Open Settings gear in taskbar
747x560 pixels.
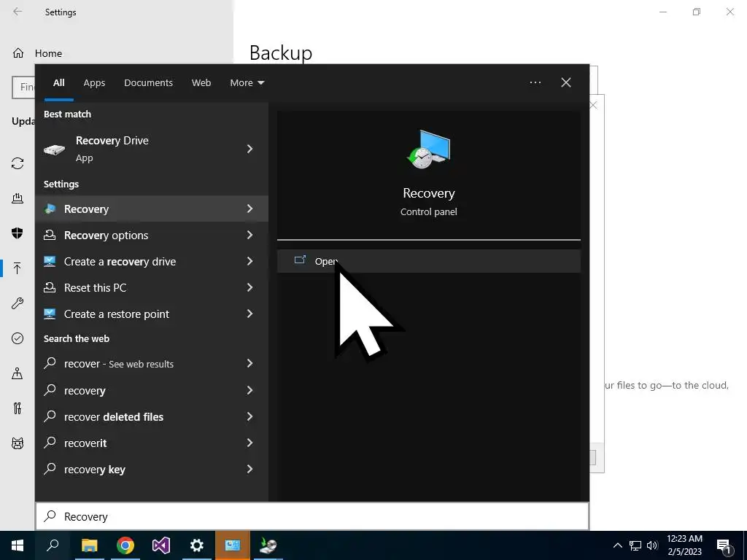click(197, 545)
